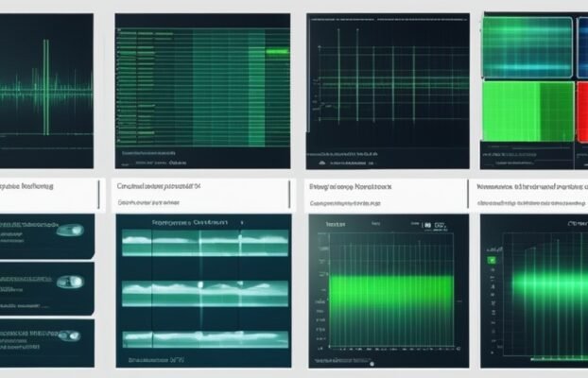Click the white indicator icon above the green bar chart
The image size is (588, 378).
(x=431, y=227)
